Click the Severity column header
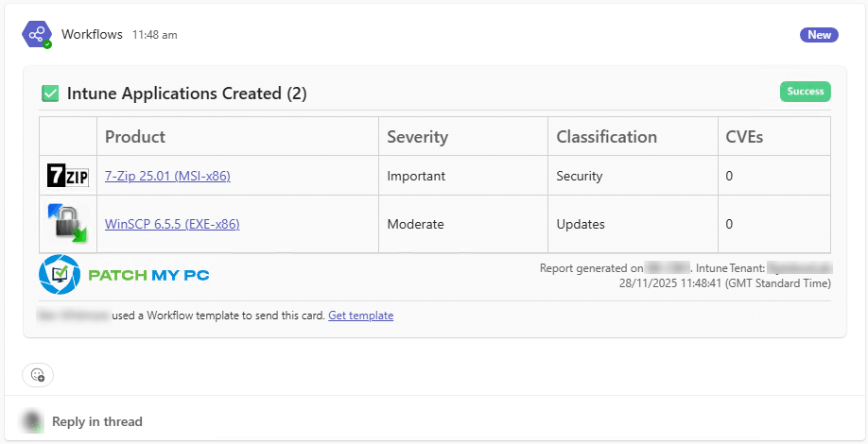 coord(417,137)
